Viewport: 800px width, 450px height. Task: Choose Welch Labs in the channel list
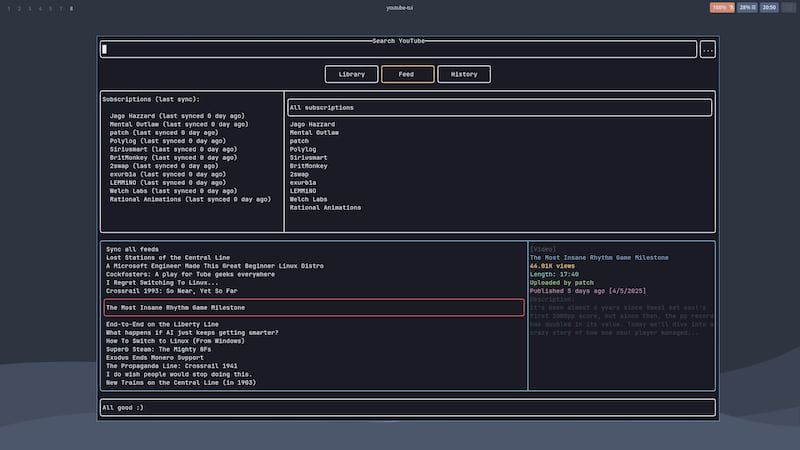click(309, 199)
